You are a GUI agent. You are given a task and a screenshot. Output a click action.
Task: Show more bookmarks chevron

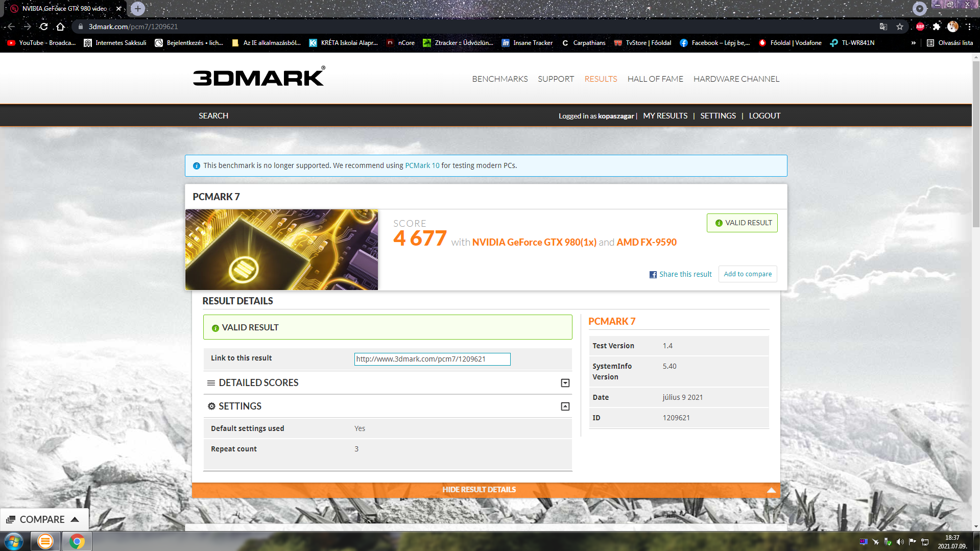point(913,43)
